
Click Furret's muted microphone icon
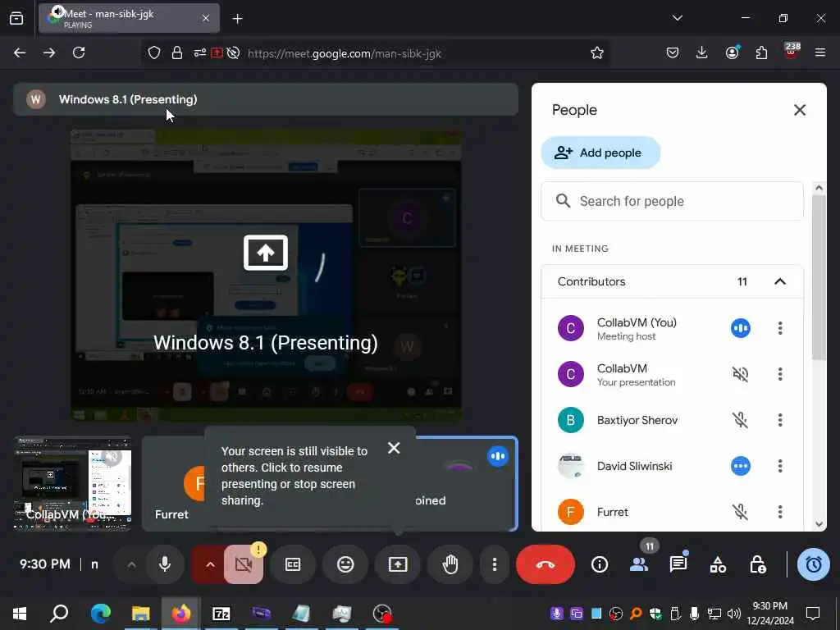tap(741, 512)
